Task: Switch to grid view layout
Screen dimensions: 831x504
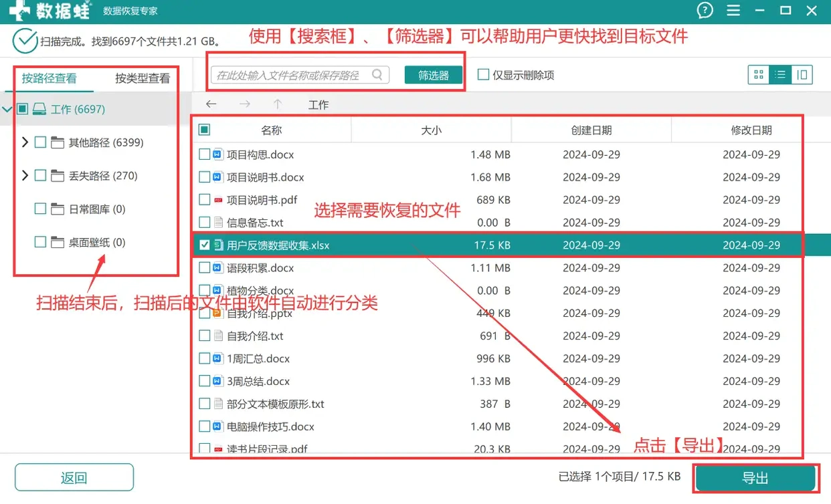Action: 758,74
